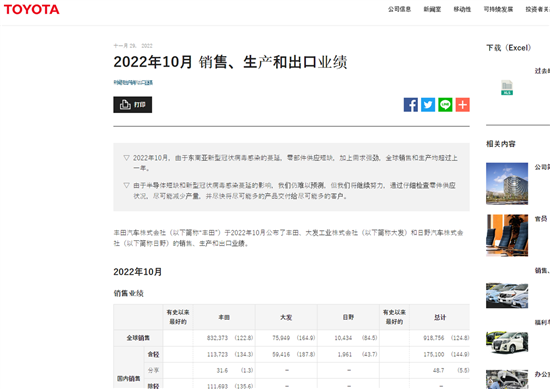Screen dimensions: 550x389
Task: Share the article on Twitter
Action: tap(428, 105)
